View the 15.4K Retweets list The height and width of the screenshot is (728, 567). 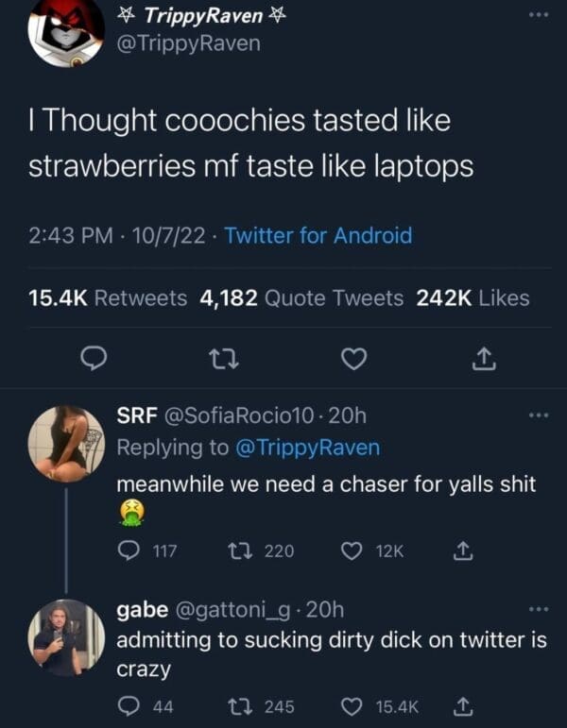[x=108, y=298]
